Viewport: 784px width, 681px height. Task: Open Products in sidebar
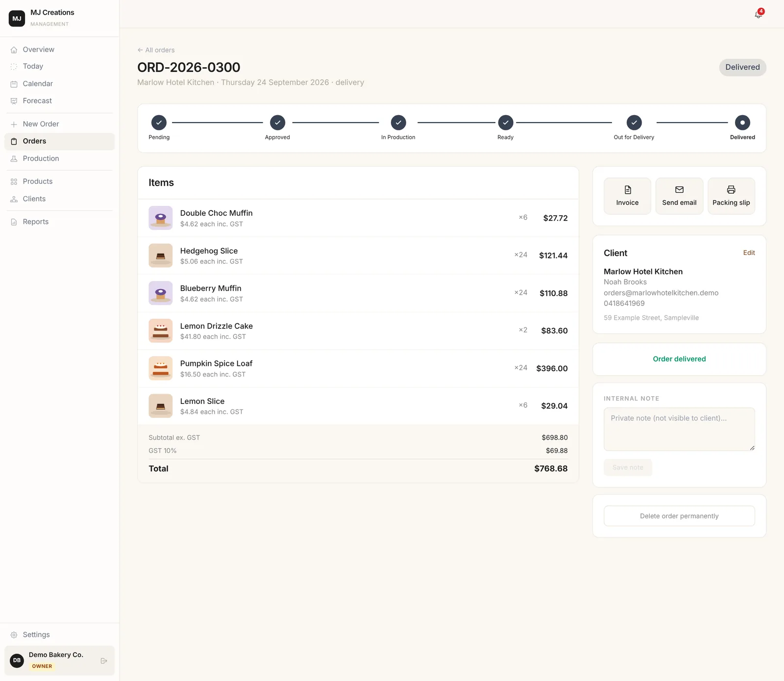(x=59, y=181)
